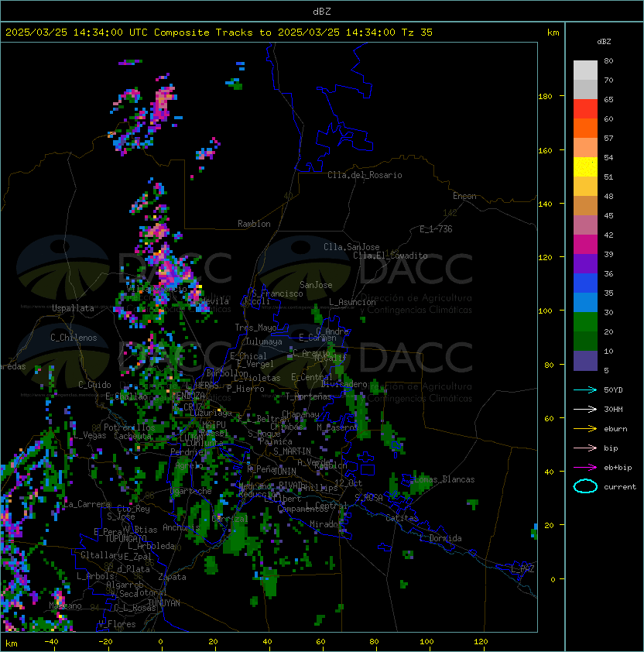Click the 'Tz 35' threshold value in header
This screenshot has height=652, width=644.
(417, 33)
